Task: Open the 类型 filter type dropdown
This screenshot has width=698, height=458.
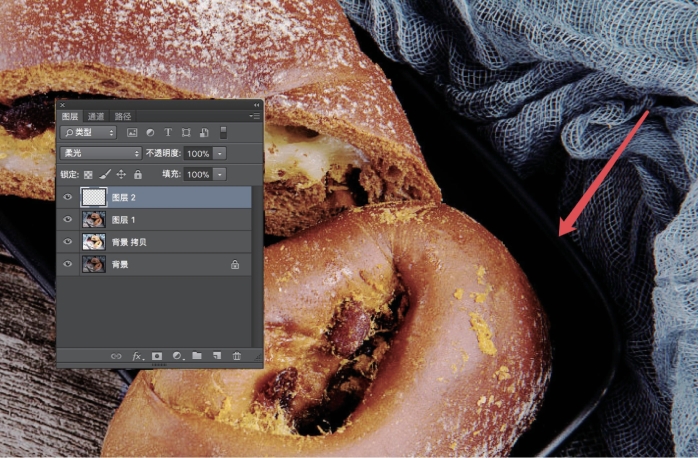Action: pos(88,132)
